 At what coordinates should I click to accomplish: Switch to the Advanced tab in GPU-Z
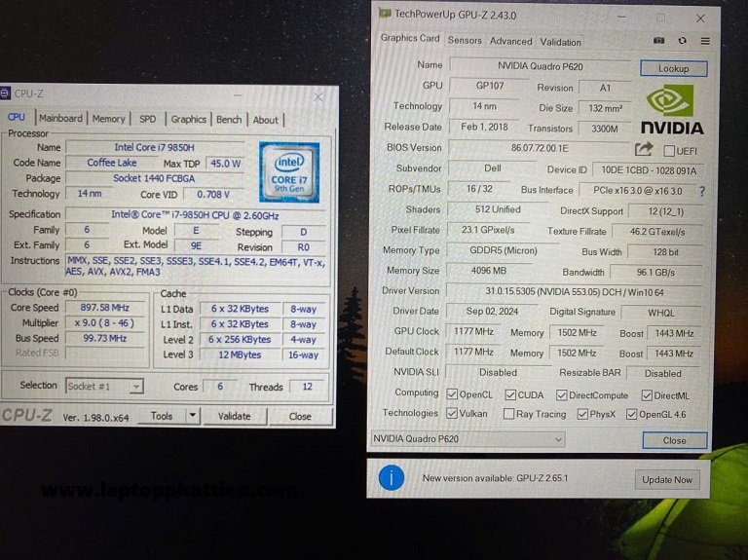(510, 41)
